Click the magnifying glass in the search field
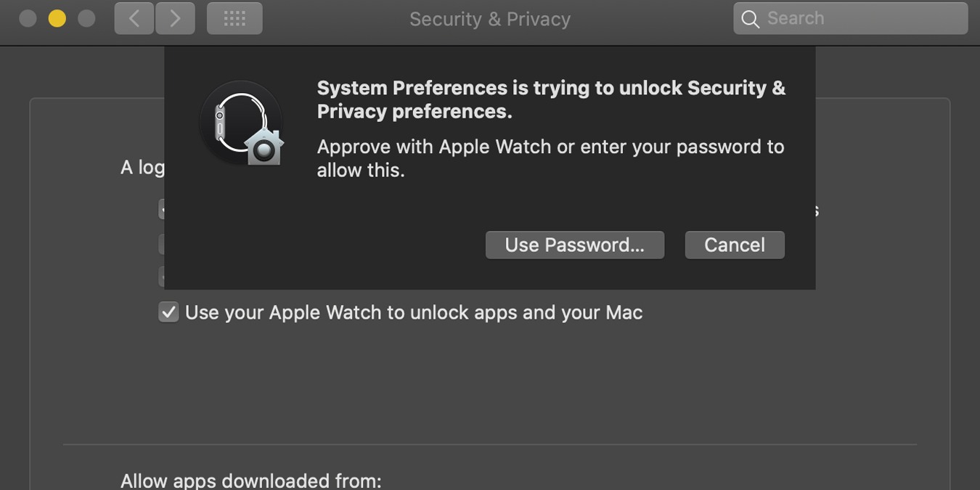 [x=750, y=19]
